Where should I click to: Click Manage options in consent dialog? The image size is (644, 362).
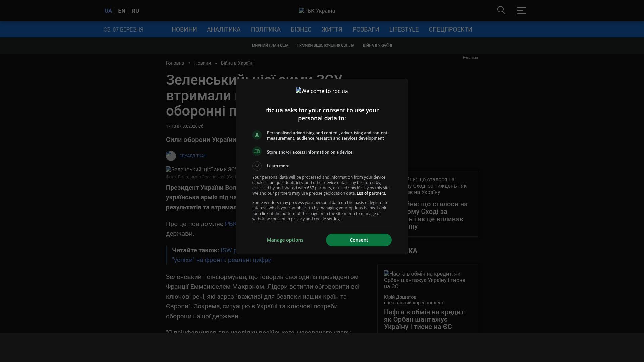click(x=285, y=240)
